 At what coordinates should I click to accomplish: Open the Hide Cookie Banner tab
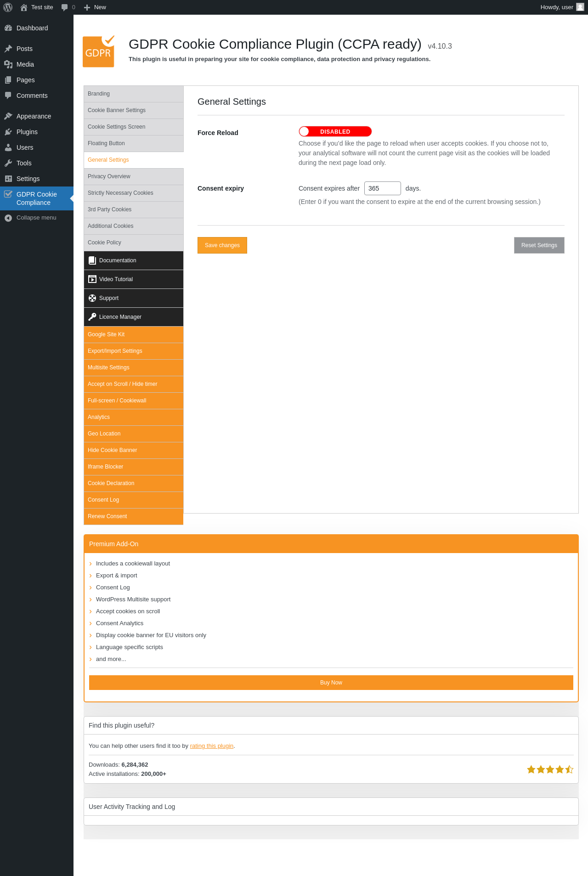tap(134, 450)
